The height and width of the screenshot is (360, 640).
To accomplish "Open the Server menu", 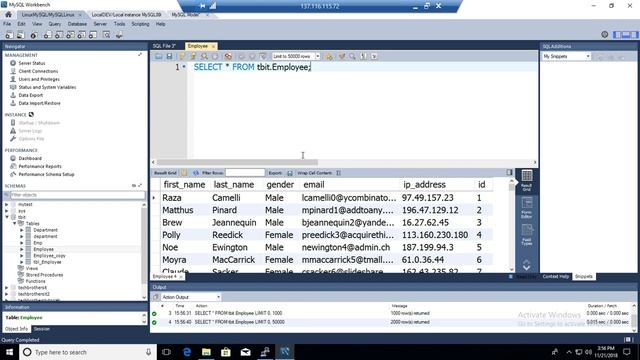I will 100,24.
